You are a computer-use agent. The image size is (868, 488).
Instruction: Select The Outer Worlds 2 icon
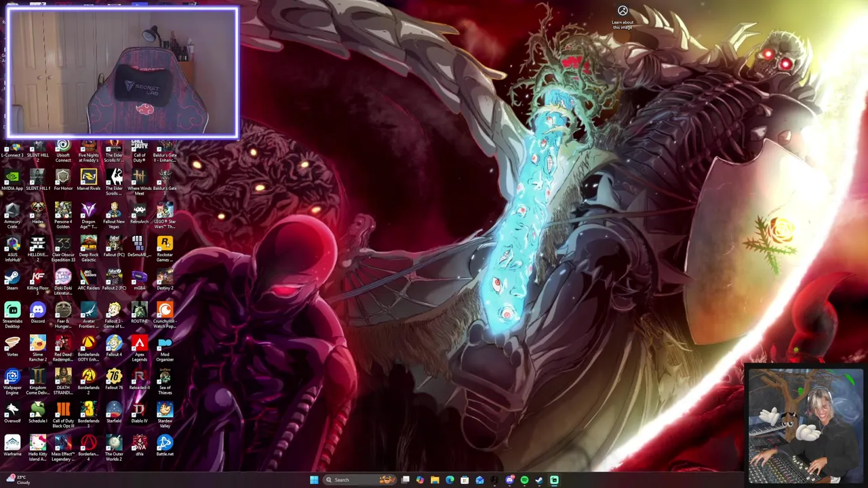tap(114, 449)
